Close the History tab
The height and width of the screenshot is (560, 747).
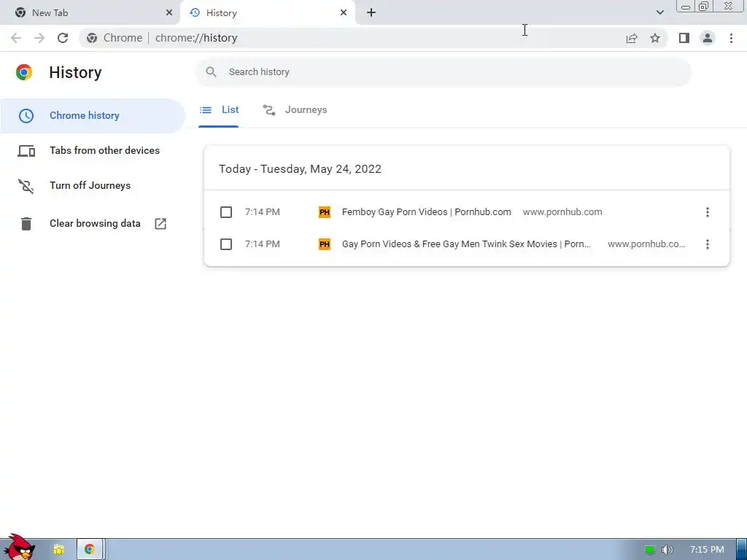tap(344, 13)
